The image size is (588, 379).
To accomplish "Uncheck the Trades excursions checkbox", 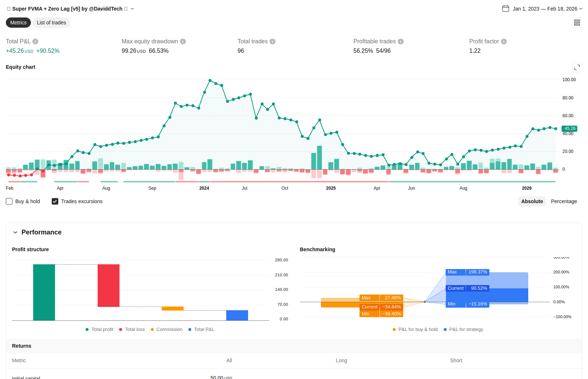I will (55, 201).
